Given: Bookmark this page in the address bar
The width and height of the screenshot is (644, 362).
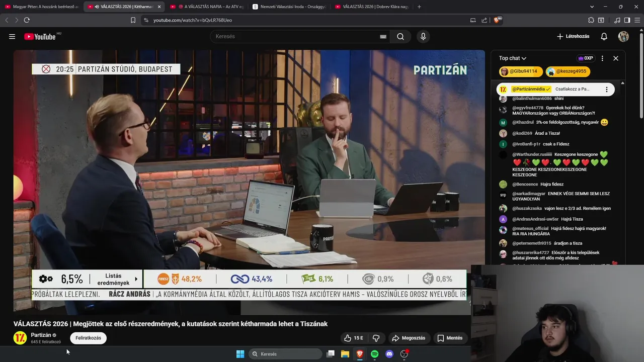Looking at the screenshot, I should 133,20.
